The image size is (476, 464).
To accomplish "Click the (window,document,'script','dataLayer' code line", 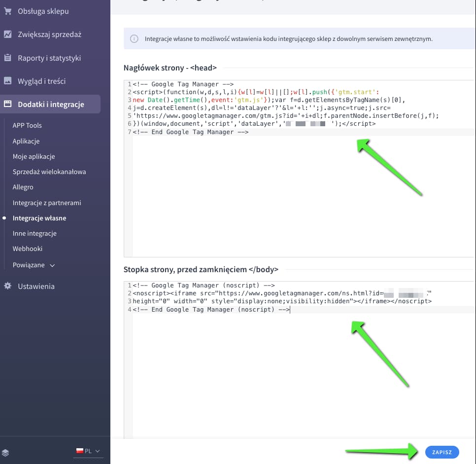I will (x=254, y=124).
